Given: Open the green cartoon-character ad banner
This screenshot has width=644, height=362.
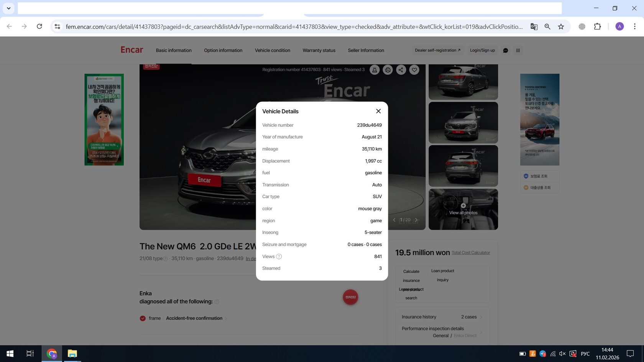Looking at the screenshot, I should point(104,120).
